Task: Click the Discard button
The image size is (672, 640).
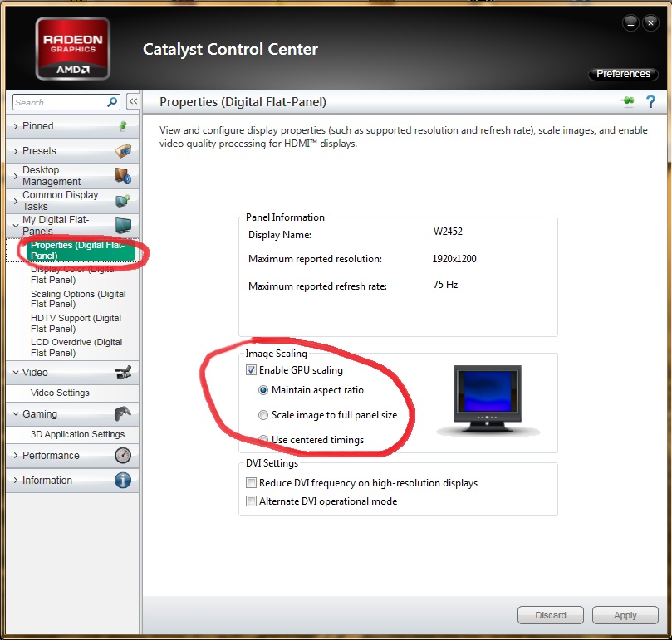Action: 551,615
